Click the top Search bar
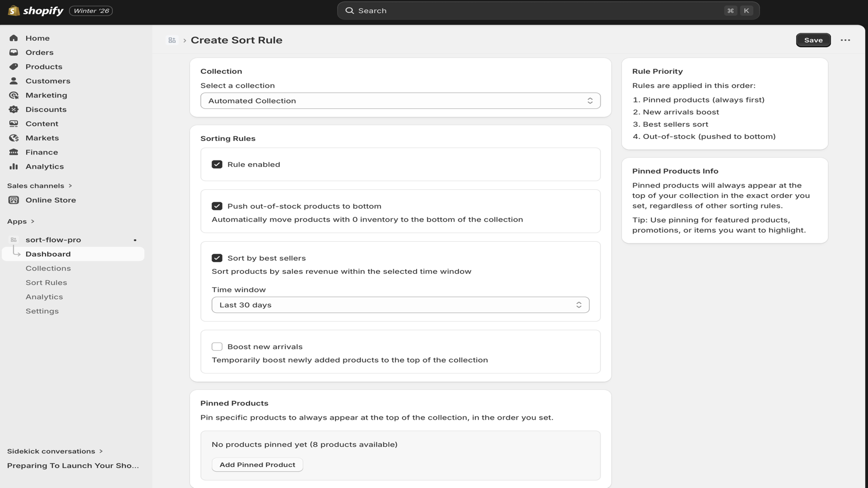This screenshot has height=488, width=868. tap(548, 10)
